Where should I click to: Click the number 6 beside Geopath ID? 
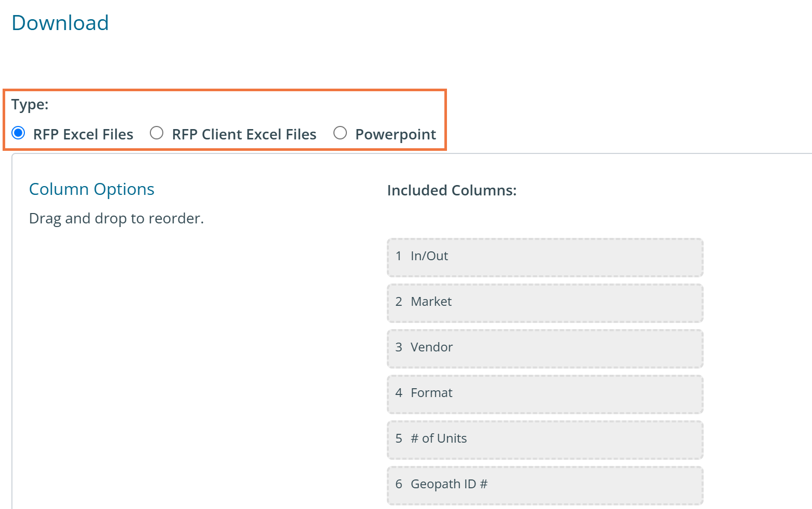coord(399,484)
